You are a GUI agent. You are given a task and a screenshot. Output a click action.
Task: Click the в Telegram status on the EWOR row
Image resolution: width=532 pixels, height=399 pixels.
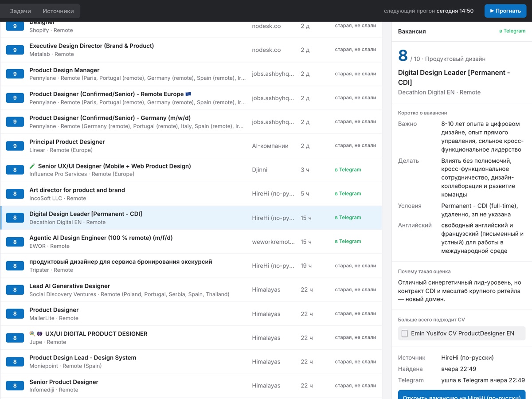348,242
